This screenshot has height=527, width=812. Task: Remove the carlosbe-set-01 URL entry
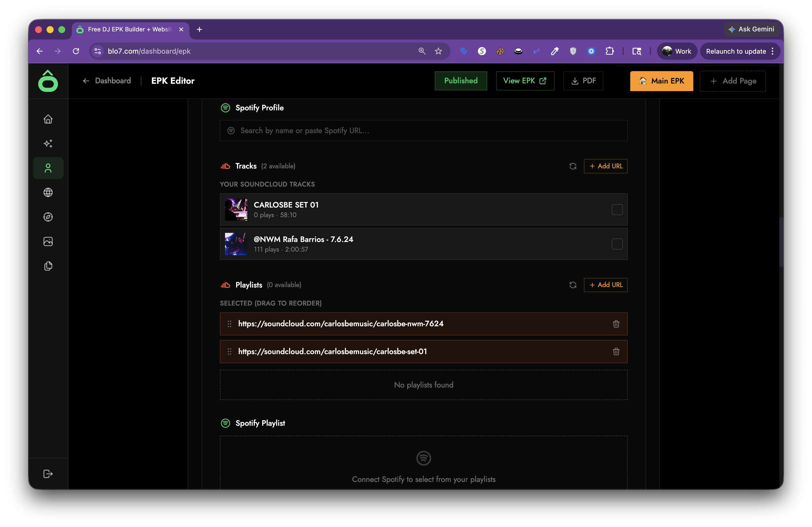pyautogui.click(x=616, y=351)
